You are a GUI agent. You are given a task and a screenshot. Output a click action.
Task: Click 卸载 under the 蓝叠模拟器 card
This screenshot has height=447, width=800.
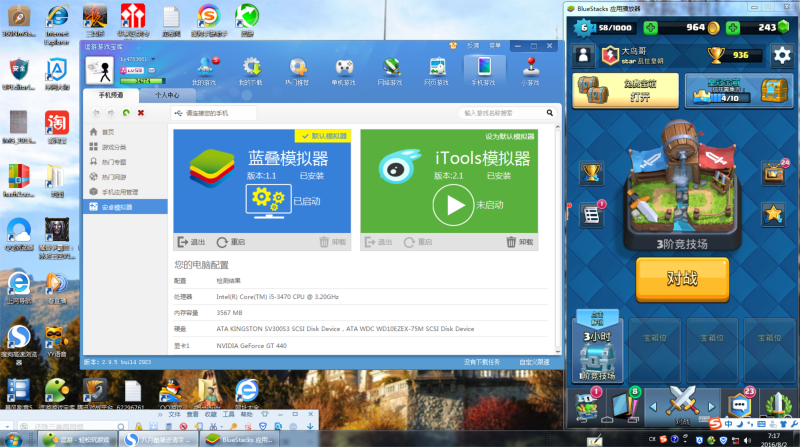pos(333,242)
